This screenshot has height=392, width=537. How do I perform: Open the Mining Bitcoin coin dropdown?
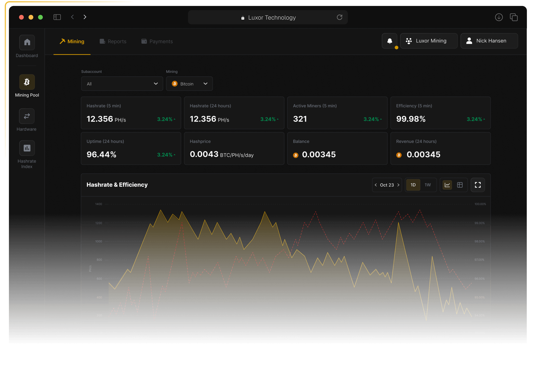[x=189, y=84]
